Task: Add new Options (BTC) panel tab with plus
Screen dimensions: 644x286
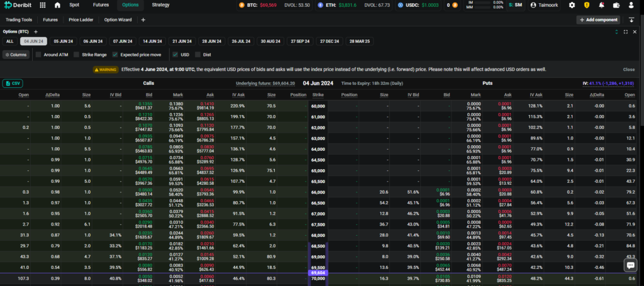Action: point(36,31)
